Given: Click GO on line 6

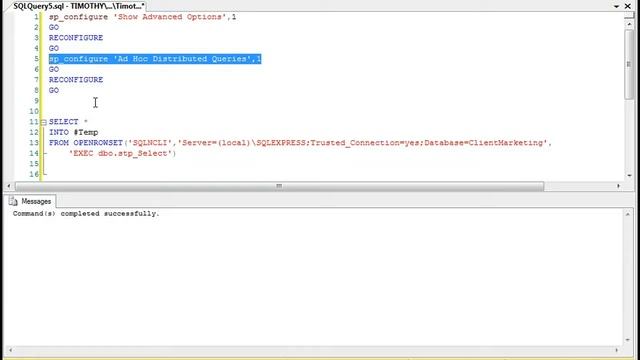Looking at the screenshot, I should [54, 69].
